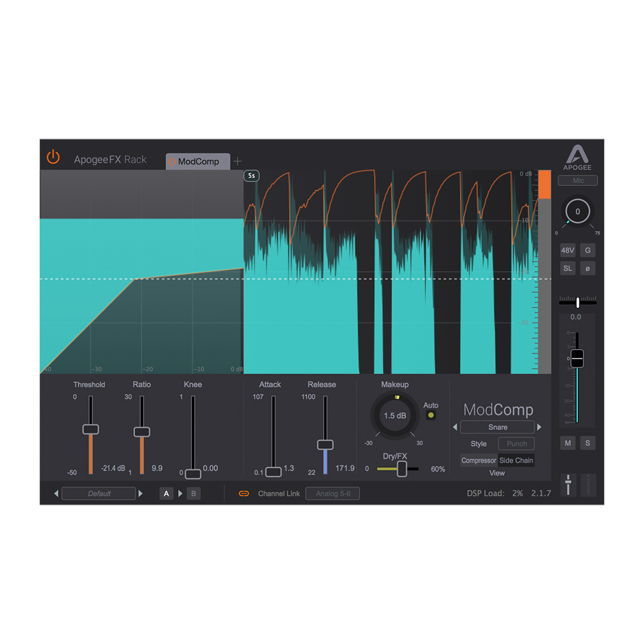Click the compression curve threshold point

coord(136,279)
